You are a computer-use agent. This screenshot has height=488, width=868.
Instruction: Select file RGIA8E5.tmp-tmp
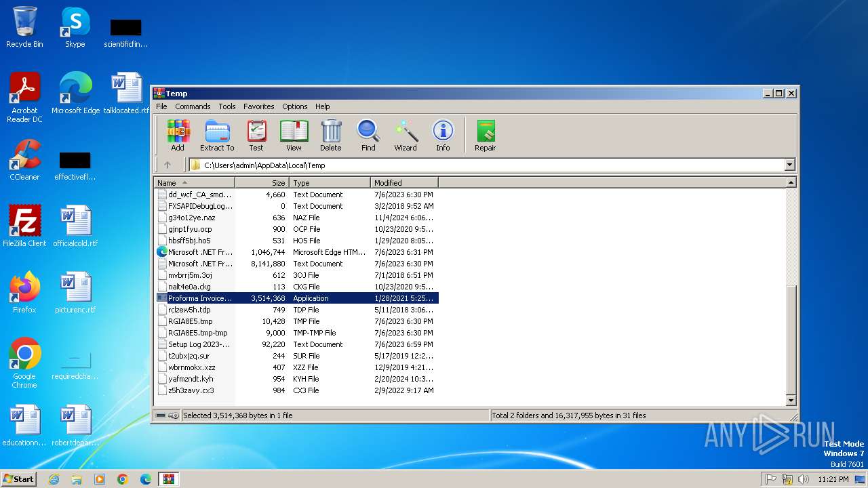tap(297, 333)
